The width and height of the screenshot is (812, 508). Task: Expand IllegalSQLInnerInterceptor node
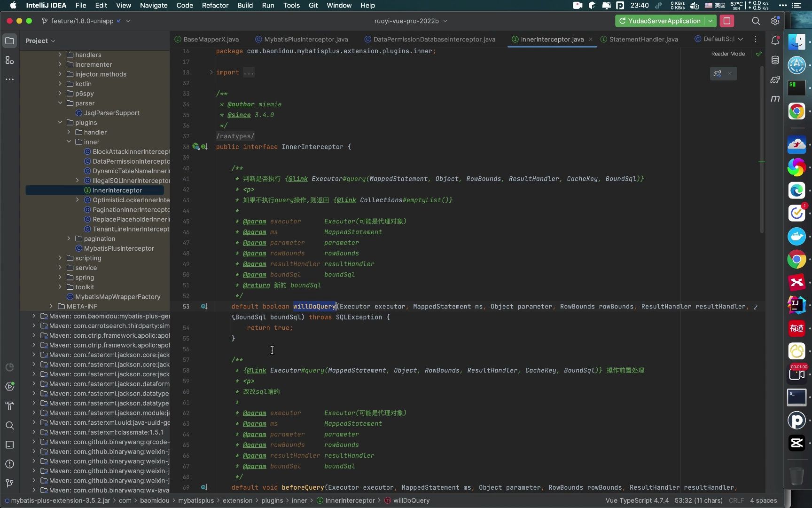click(x=78, y=181)
